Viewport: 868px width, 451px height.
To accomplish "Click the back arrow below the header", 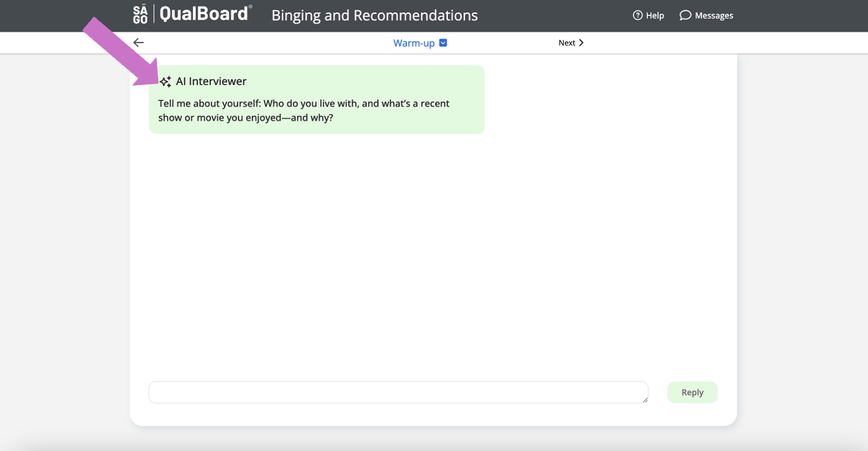I will click(x=138, y=42).
